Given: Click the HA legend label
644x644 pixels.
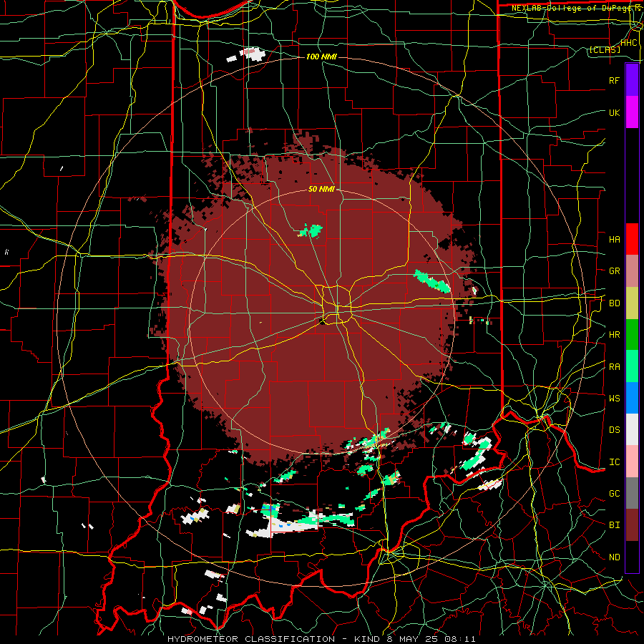Looking at the screenshot, I should [x=614, y=239].
